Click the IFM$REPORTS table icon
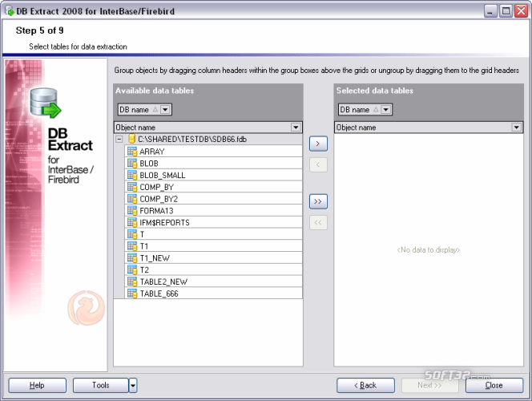 click(x=132, y=222)
